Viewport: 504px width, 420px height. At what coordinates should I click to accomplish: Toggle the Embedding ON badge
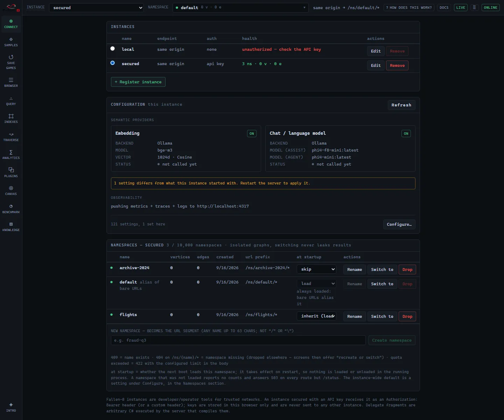coord(252,134)
